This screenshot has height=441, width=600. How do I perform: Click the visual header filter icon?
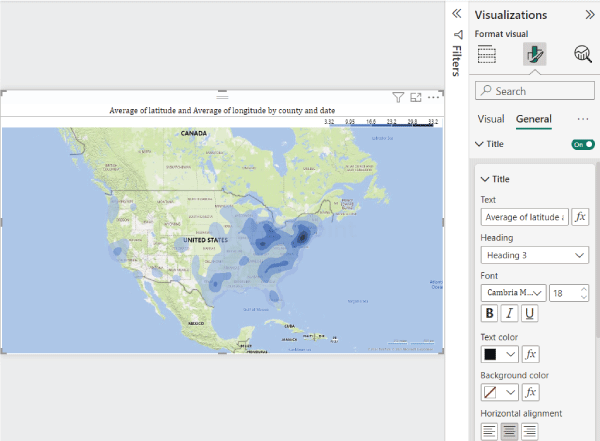[398, 98]
